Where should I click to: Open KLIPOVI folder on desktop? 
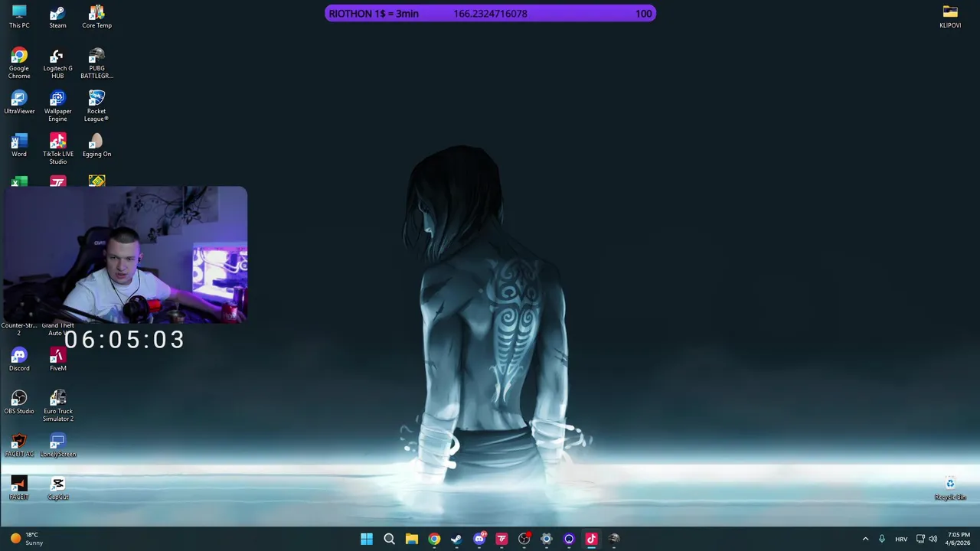click(950, 16)
